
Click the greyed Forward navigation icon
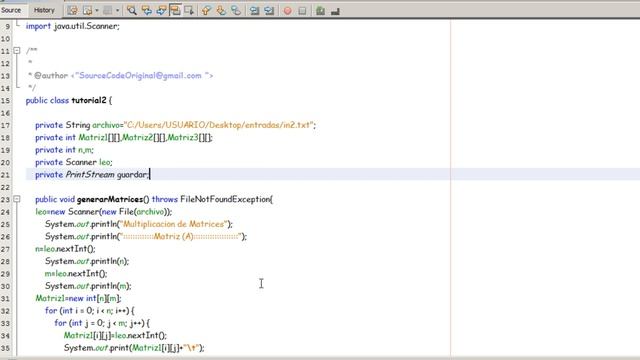click(108, 11)
